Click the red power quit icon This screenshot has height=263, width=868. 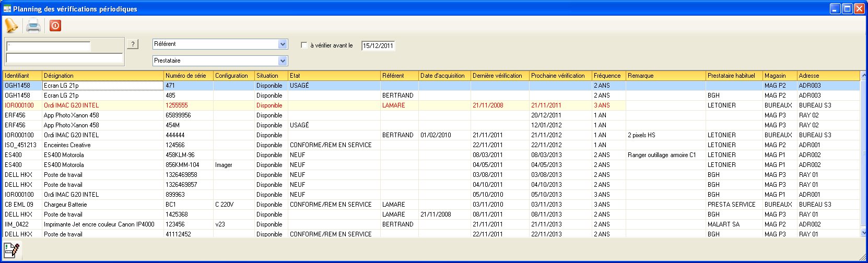tap(55, 25)
